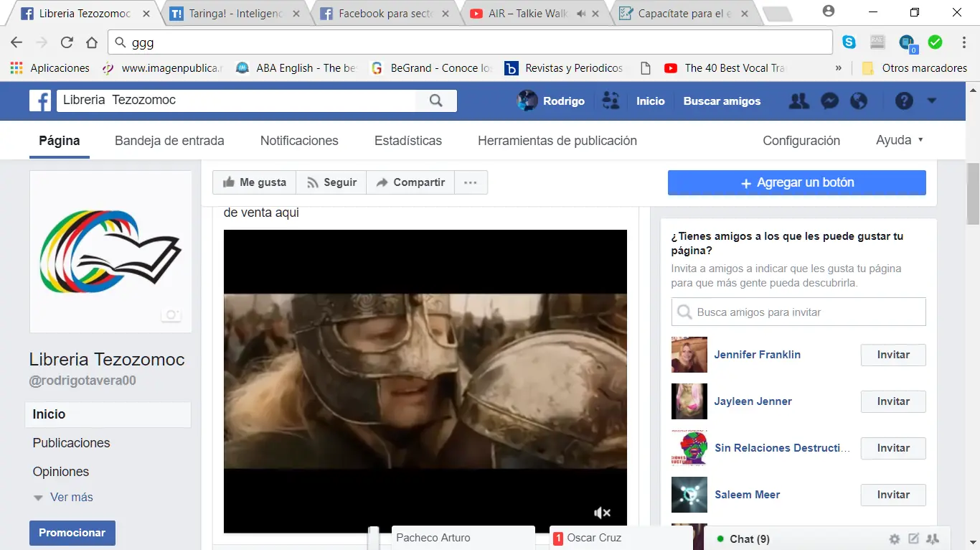Invite Jennifer Franklin to like the page
The image size is (980, 550).
pyautogui.click(x=893, y=355)
